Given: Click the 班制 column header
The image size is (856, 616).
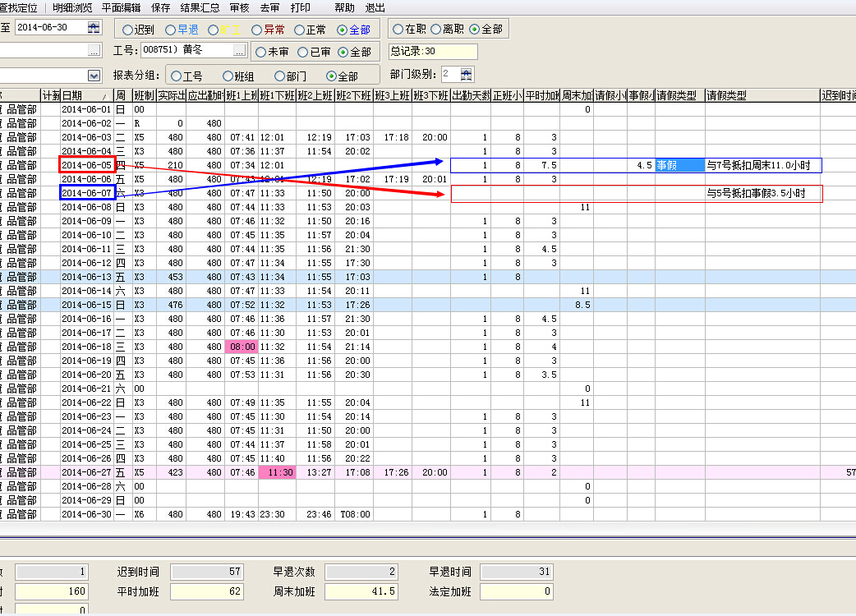Looking at the screenshot, I should [x=144, y=95].
